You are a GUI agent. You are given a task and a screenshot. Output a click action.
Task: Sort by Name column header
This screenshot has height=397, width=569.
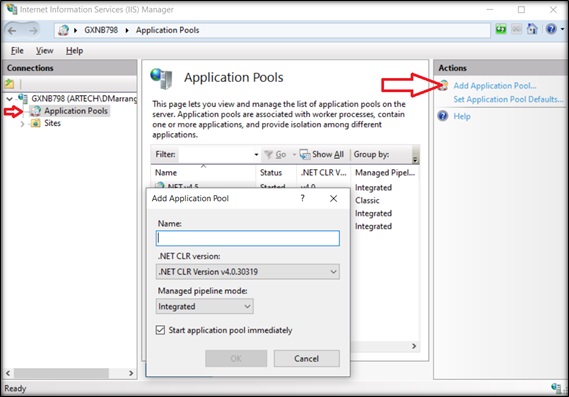pyautogui.click(x=203, y=173)
